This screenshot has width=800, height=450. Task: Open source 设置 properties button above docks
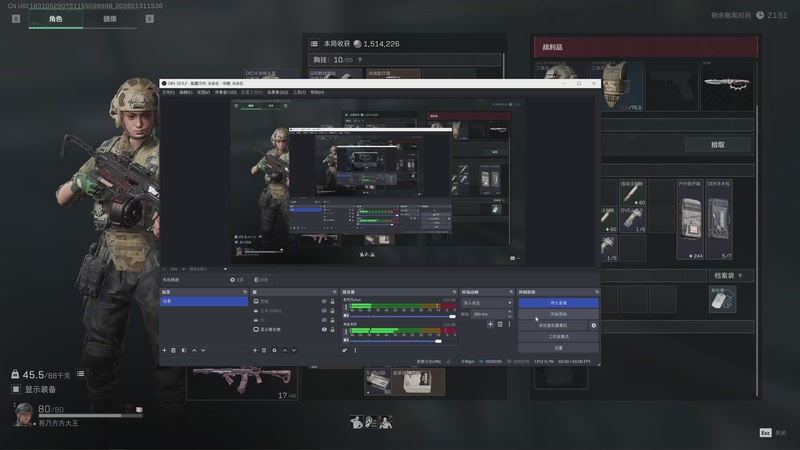[x=237, y=280]
